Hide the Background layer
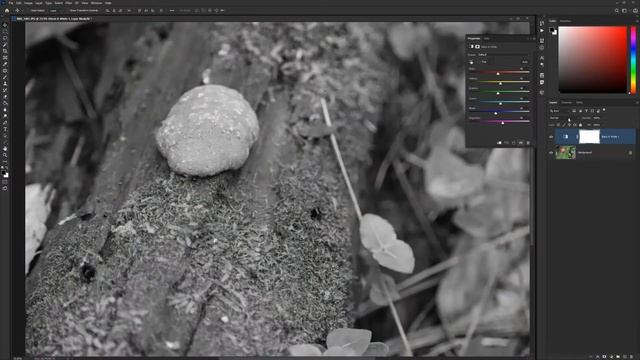Screen dimensions: 640x360 coord(551,153)
